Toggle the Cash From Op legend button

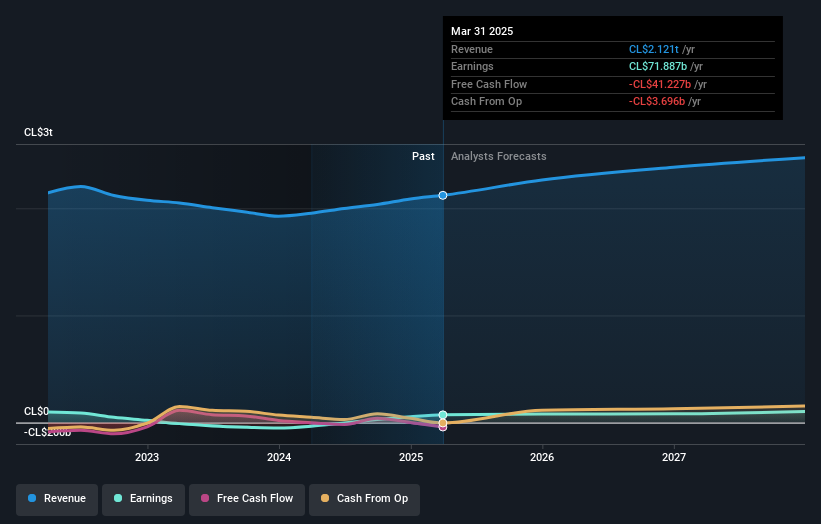coord(364,499)
